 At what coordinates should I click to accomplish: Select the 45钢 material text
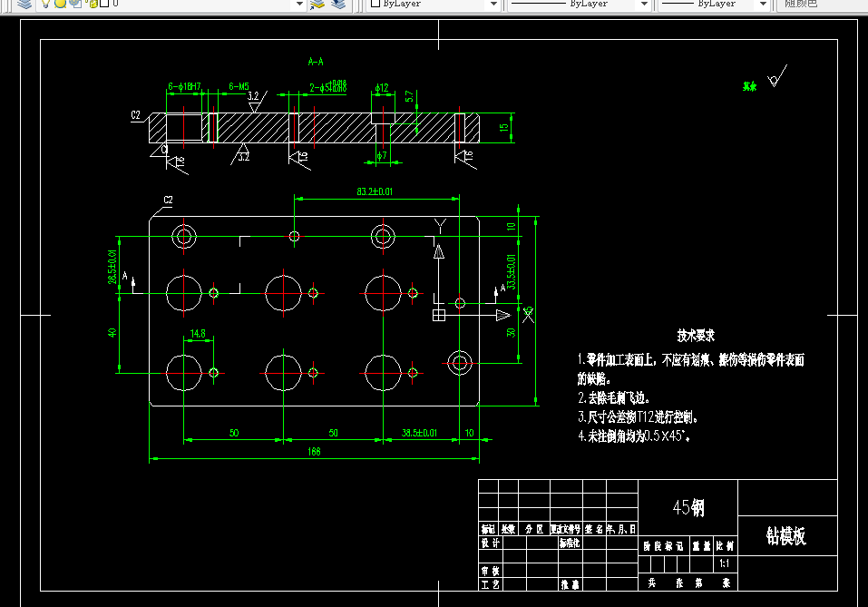688,507
